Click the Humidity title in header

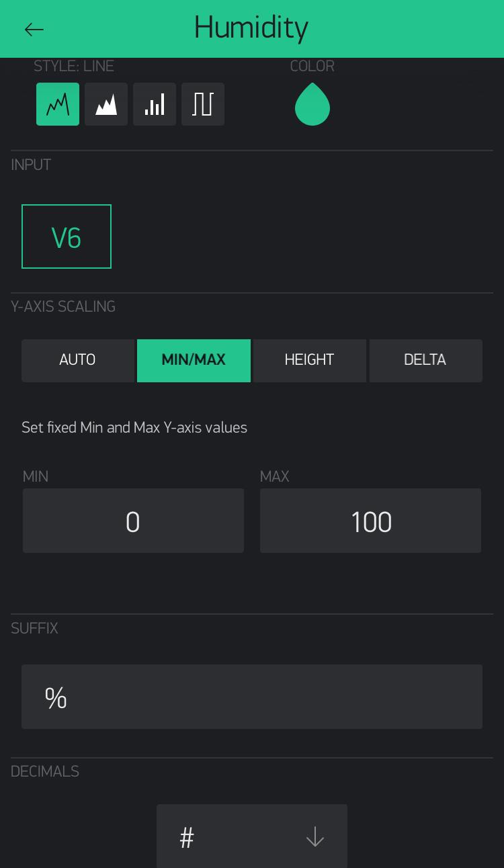[251, 28]
